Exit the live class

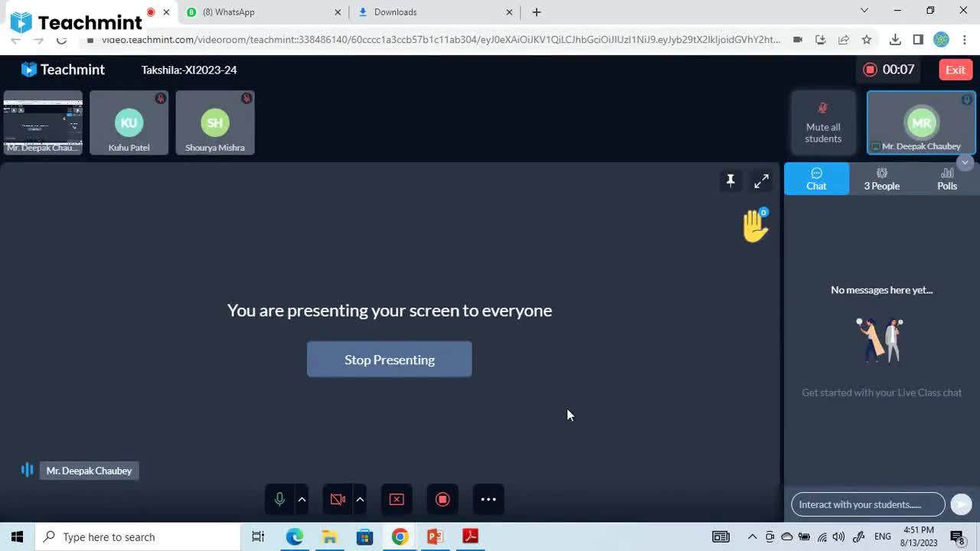[955, 70]
